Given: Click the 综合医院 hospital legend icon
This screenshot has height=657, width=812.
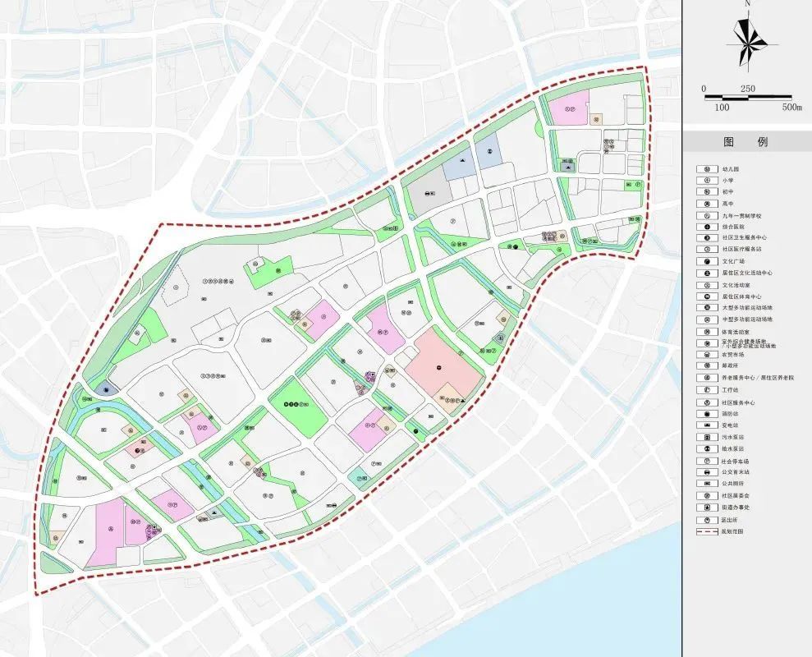Looking at the screenshot, I should [707, 227].
